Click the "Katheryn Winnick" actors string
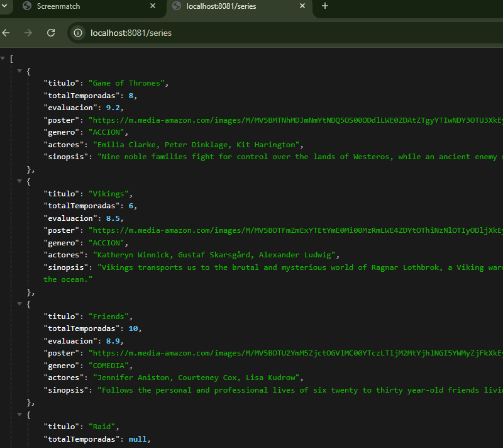Image resolution: width=503 pixels, height=448 pixels. [x=214, y=255]
